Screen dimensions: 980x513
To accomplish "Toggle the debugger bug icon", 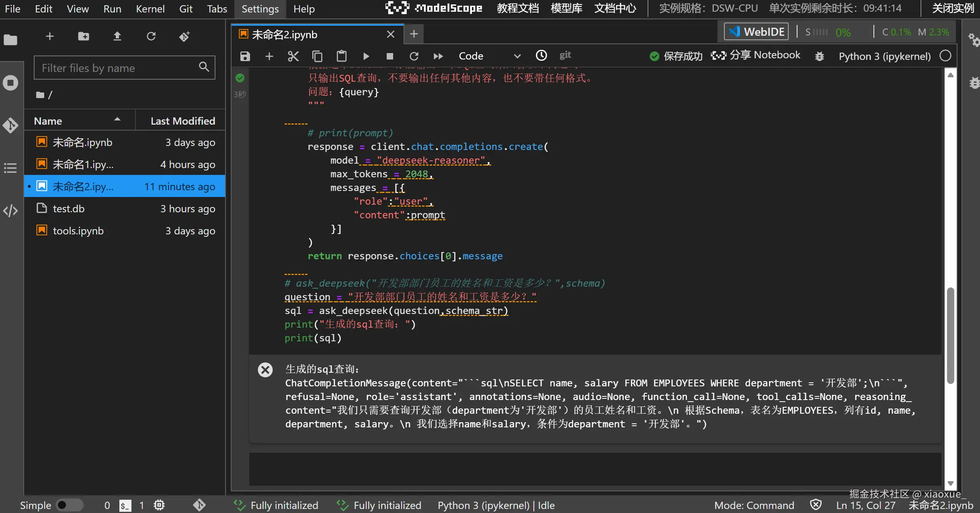I will [x=819, y=56].
